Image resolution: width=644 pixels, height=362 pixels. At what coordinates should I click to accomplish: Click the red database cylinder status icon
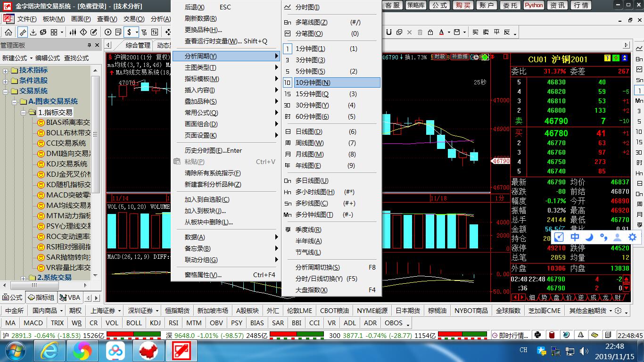[x=552, y=335]
